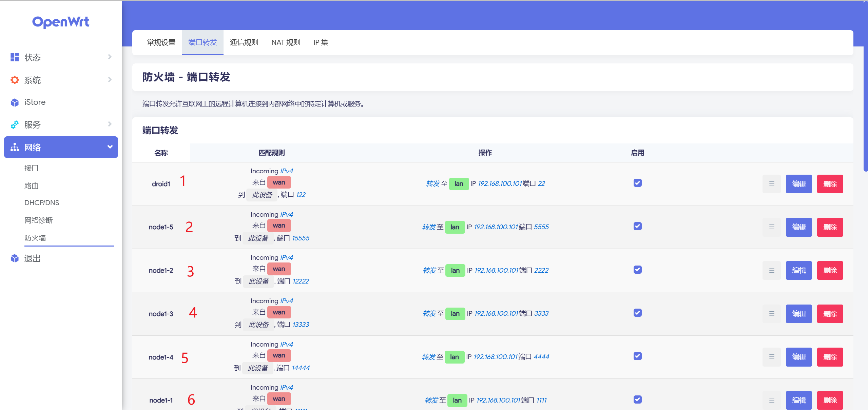
Task: Click the page vertical scrollbar thumb
Action: pos(865,102)
